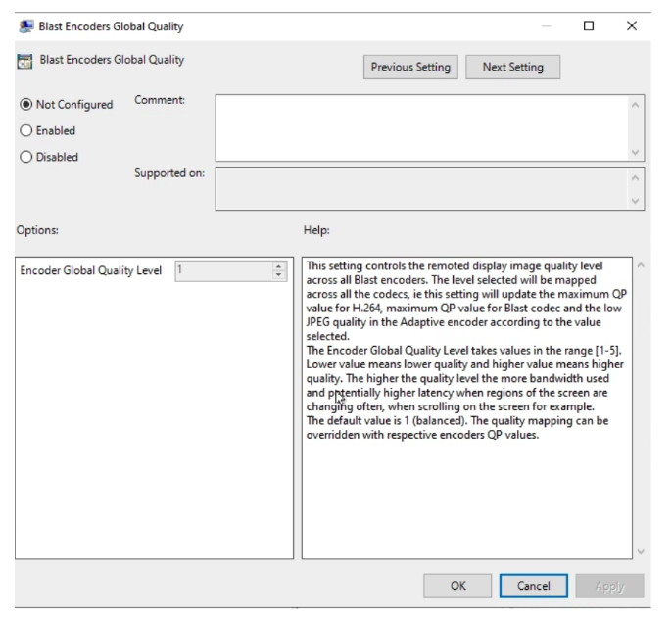Dismiss dialog with Cancel button

pyautogui.click(x=534, y=586)
